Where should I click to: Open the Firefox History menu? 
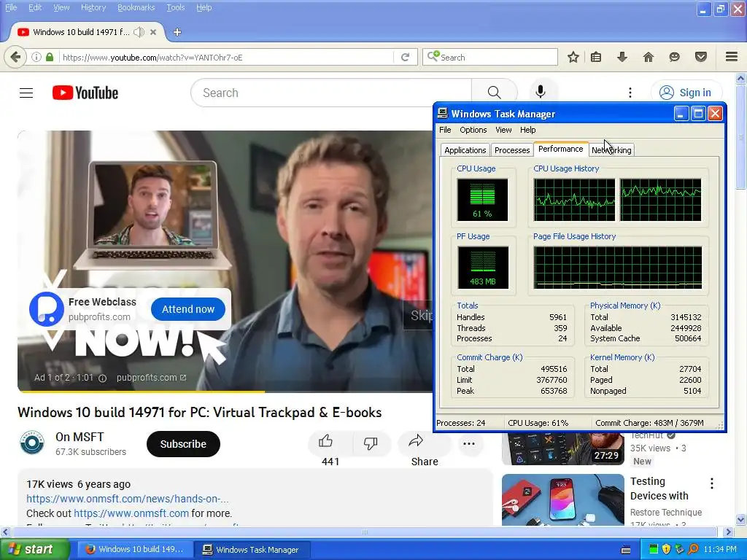[x=93, y=7]
